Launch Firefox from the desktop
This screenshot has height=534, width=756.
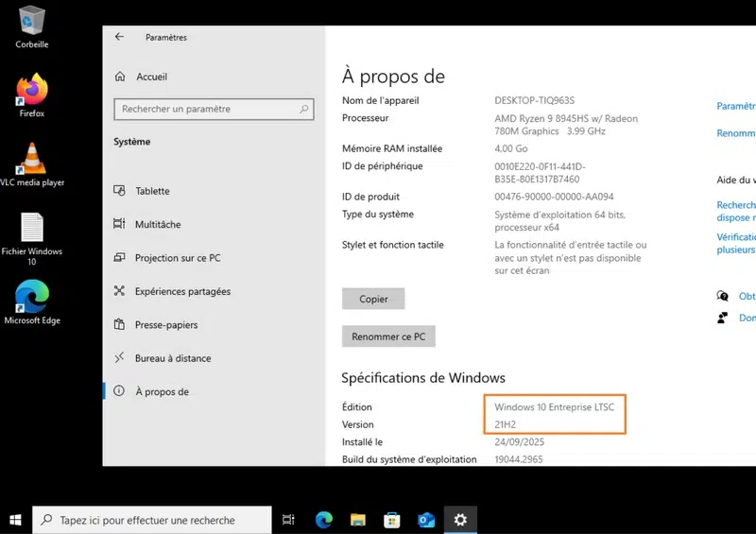coord(32,95)
